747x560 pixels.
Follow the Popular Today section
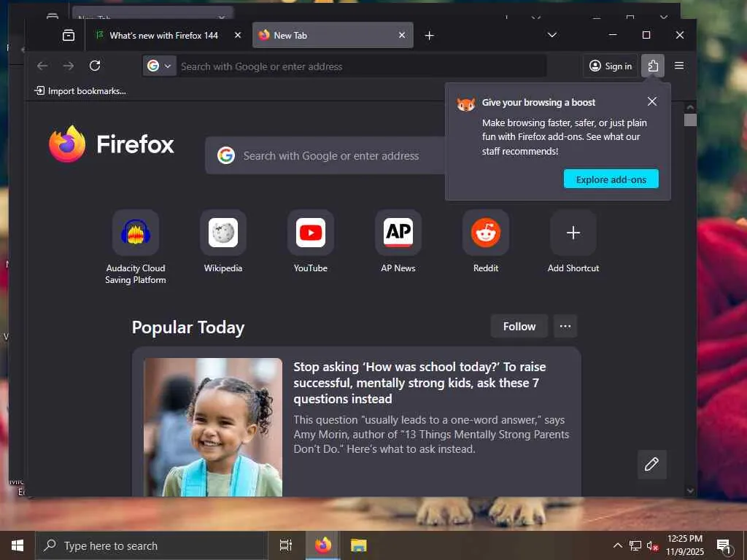[x=519, y=326]
